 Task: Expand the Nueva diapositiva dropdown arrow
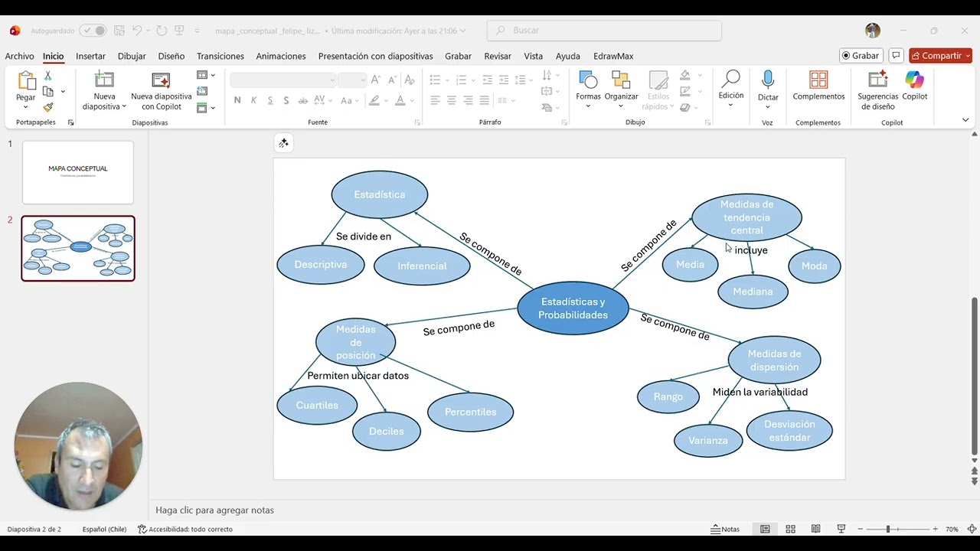tap(124, 106)
